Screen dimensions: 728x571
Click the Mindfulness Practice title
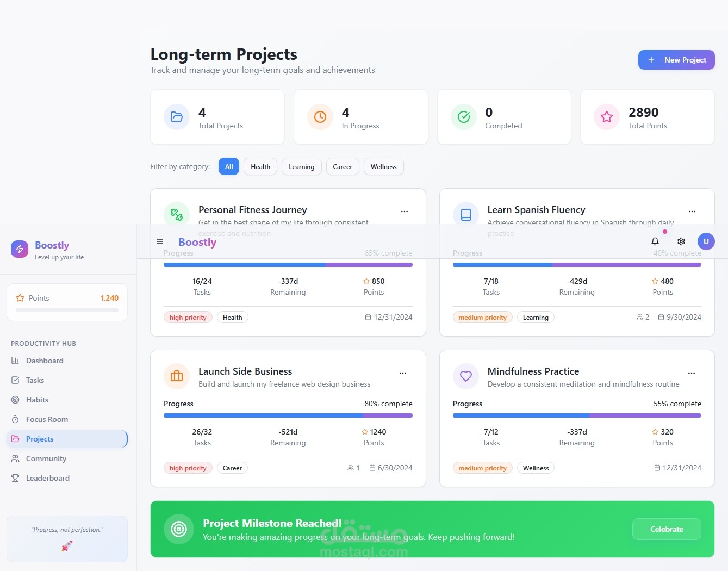pos(533,371)
